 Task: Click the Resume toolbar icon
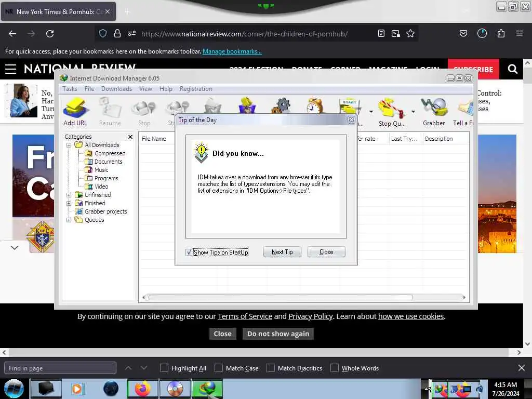coord(110,112)
